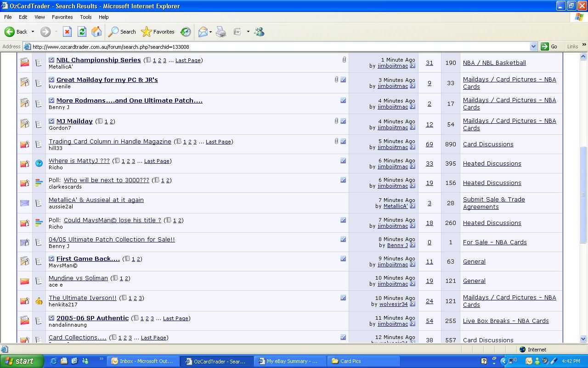Open the thread Where is MattyJ ???

point(79,161)
